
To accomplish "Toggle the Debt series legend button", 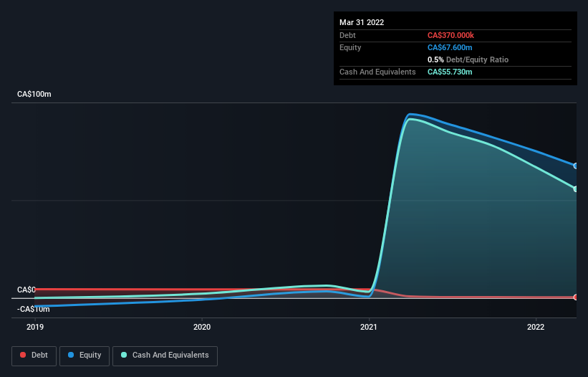I will [34, 355].
